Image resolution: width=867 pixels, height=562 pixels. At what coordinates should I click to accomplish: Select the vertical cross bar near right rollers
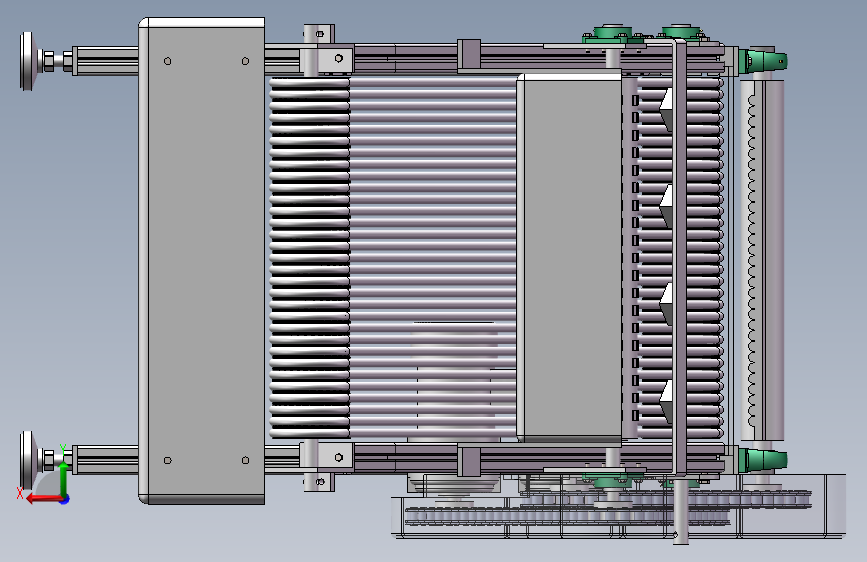[680, 260]
